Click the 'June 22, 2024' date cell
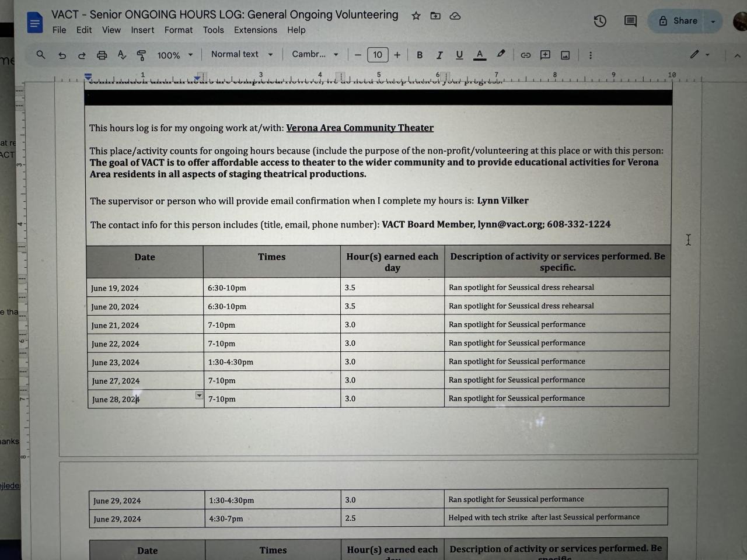 (145, 343)
